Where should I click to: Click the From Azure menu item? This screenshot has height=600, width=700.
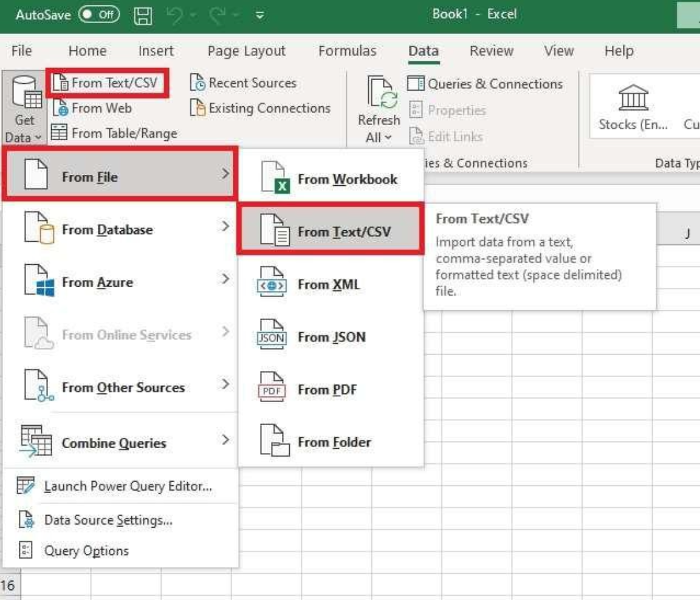(120, 282)
